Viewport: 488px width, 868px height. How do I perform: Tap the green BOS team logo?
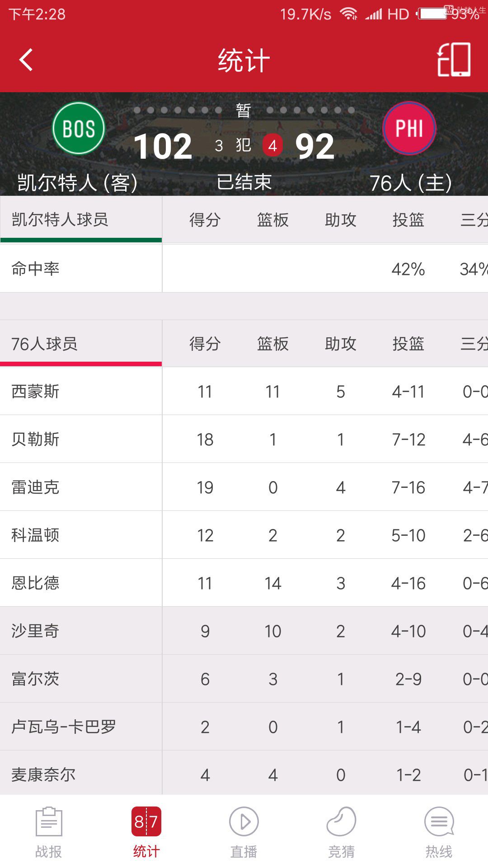[x=79, y=128]
